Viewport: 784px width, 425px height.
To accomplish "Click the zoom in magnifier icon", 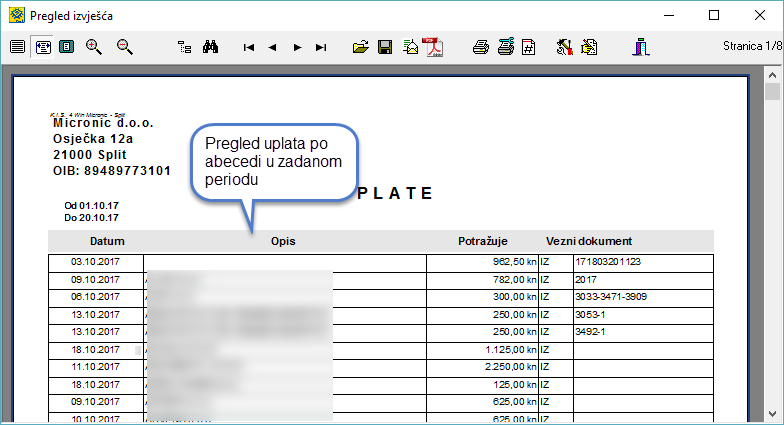I will [94, 47].
